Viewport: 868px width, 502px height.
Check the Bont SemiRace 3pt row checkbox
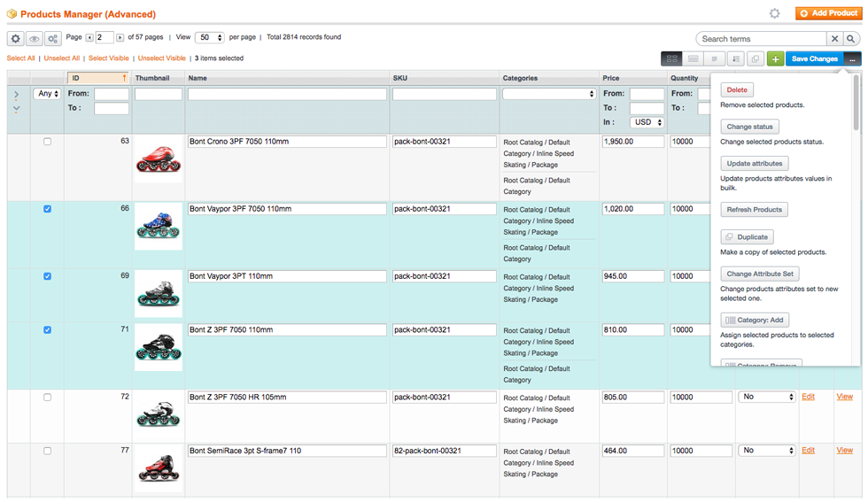[x=48, y=451]
